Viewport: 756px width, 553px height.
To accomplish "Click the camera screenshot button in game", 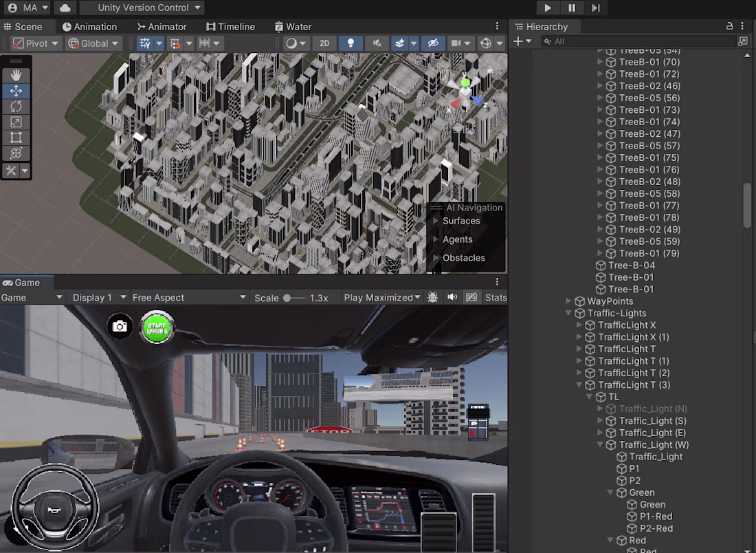I will point(120,327).
